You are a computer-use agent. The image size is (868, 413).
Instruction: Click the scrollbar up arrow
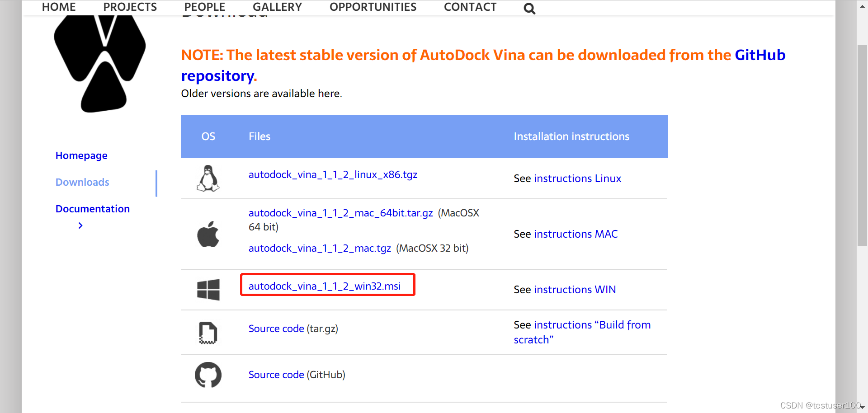862,7
